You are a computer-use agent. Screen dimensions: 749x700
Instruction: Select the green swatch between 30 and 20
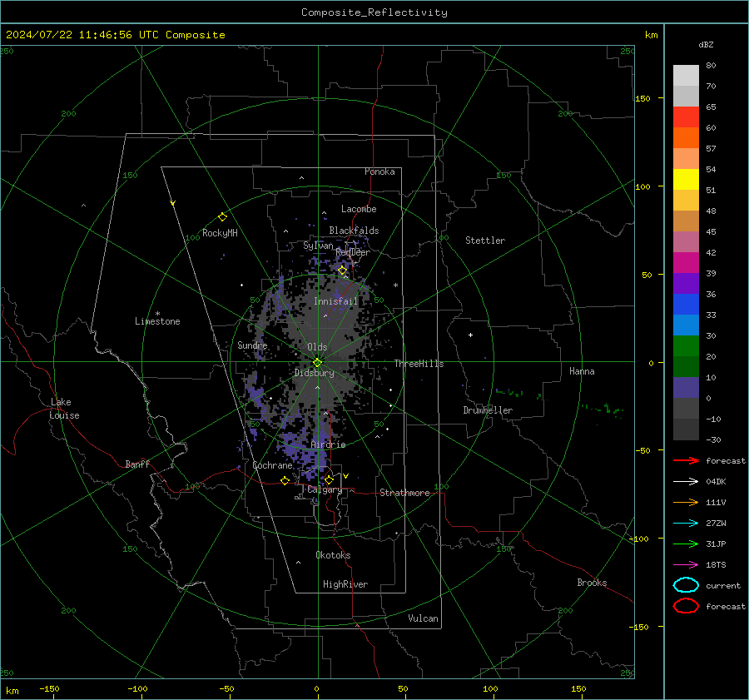[686, 346]
